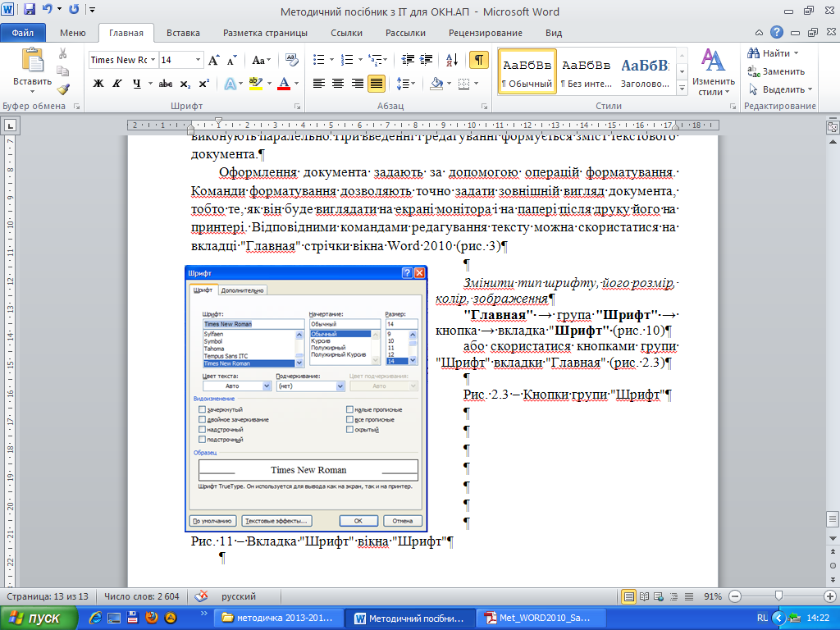This screenshot has height=630, width=840.
Task: Decrease font size with the shrink icon
Action: [x=232, y=60]
